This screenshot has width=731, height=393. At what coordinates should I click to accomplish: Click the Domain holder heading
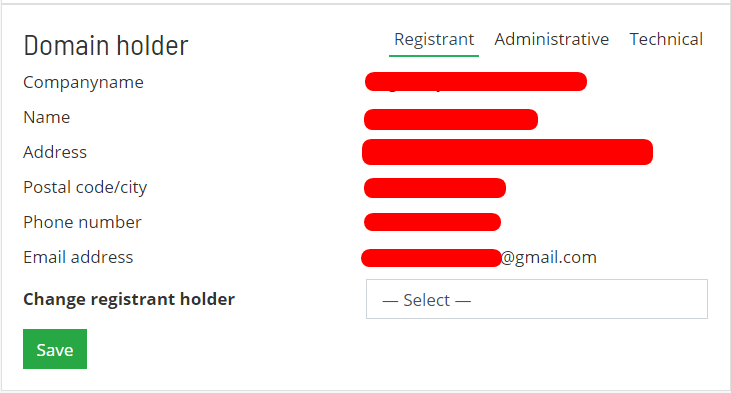click(106, 46)
